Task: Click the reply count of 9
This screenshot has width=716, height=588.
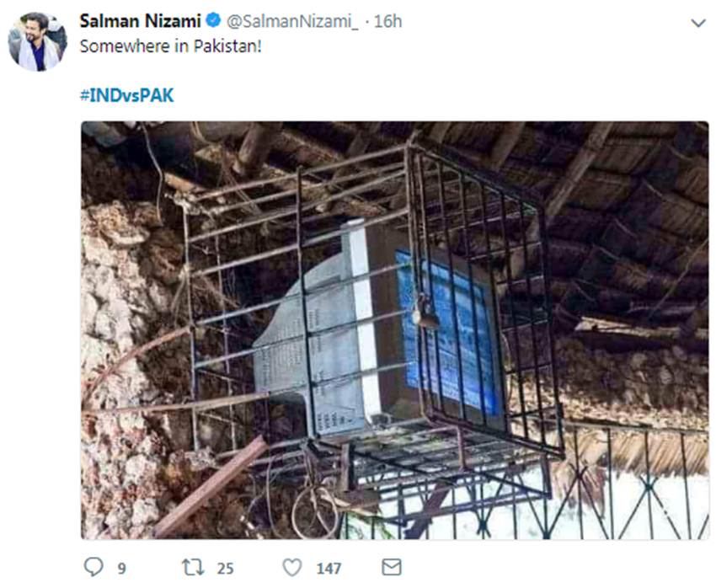Action: pos(122,568)
